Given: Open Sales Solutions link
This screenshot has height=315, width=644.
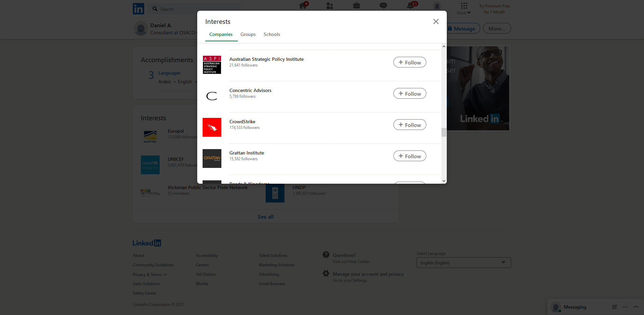Looking at the screenshot, I should pyautogui.click(x=146, y=284).
